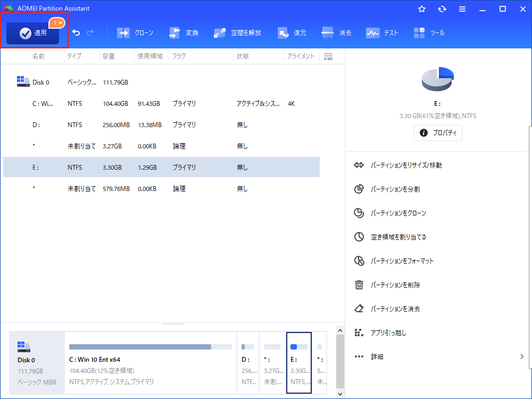Viewport: 532px width, 399px height.
Task: Click the 状態 column header
Action: coord(243,56)
